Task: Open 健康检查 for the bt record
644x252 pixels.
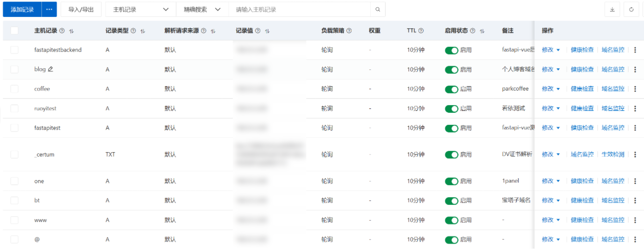Action: (x=582, y=200)
